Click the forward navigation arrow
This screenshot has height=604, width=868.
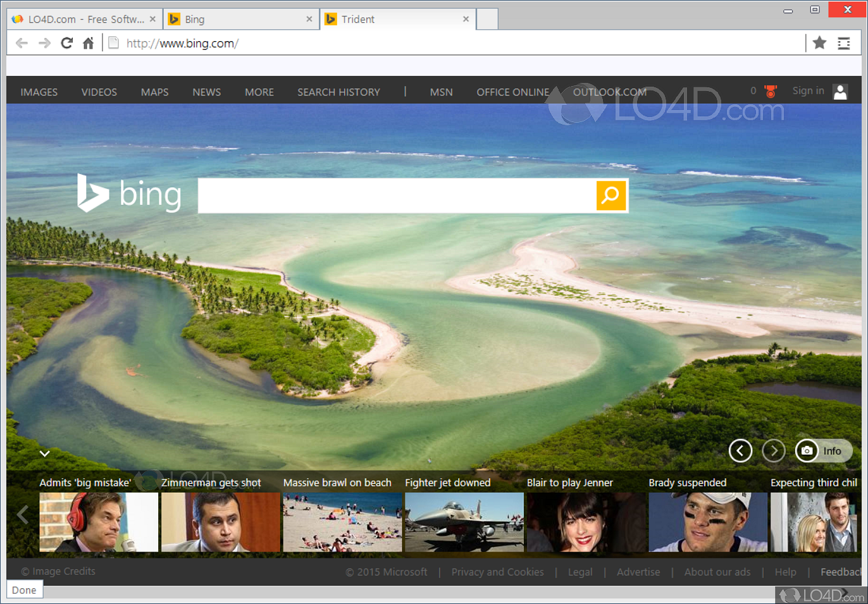43,43
